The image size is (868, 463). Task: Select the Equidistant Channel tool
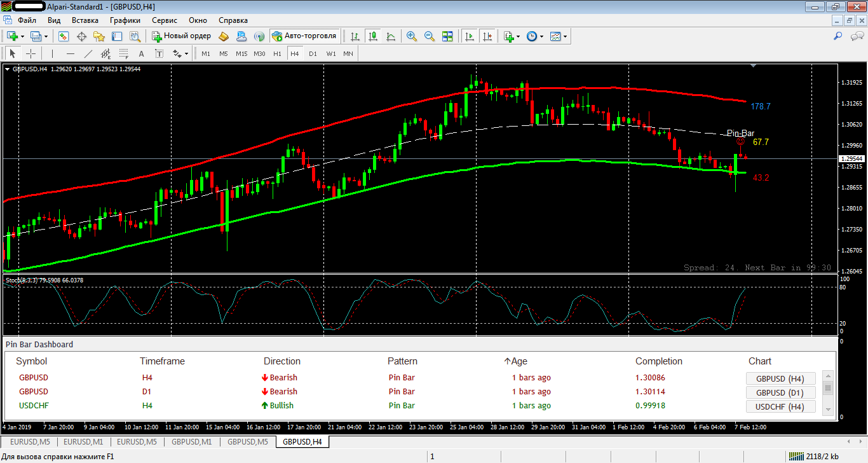coord(106,53)
